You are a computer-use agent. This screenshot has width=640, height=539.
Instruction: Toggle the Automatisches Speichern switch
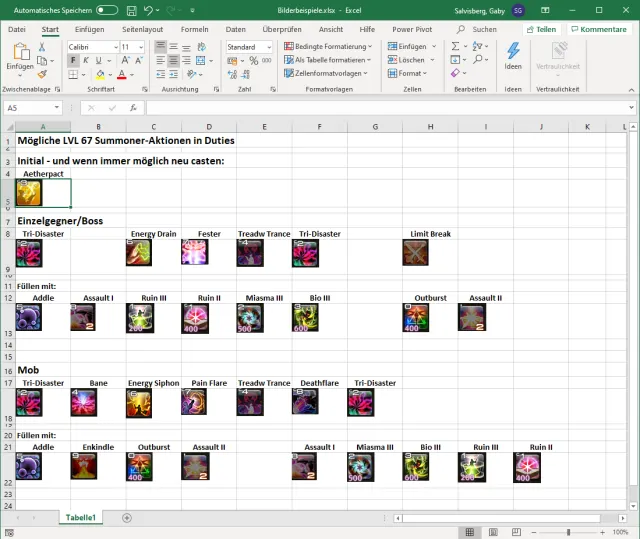106,10
